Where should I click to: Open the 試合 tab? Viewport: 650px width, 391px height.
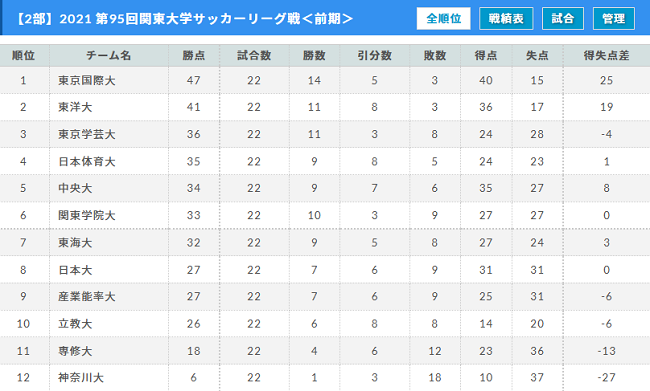563,18
